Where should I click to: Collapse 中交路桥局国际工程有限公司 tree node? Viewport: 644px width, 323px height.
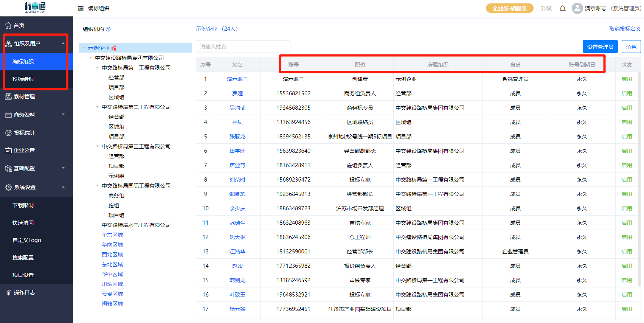coord(98,186)
